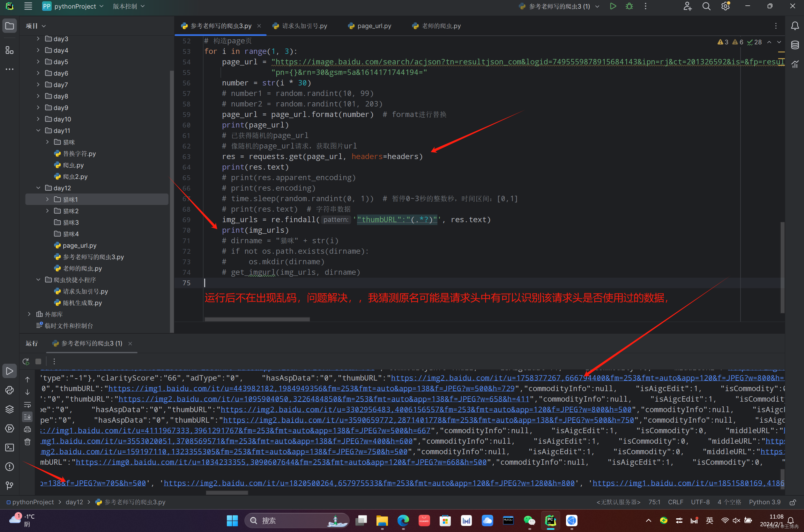Collapse the day12 folder
This screenshot has width=804, height=532.
(38, 188)
